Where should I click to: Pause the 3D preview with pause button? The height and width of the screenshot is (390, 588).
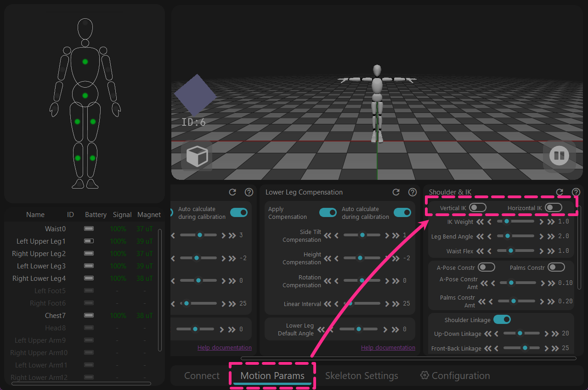tap(559, 156)
